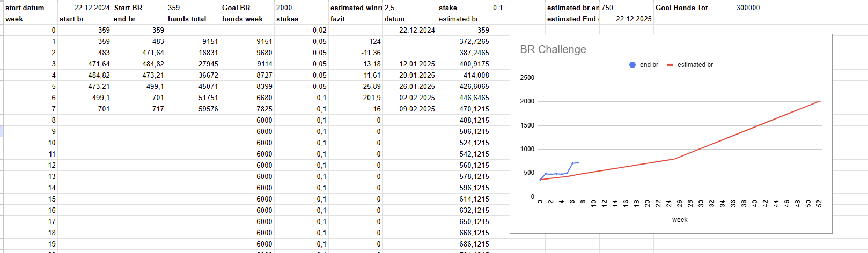Screen dimensions: 868x253
Task: Select the fazit cell -11,36
Action: pyautogui.click(x=356, y=53)
